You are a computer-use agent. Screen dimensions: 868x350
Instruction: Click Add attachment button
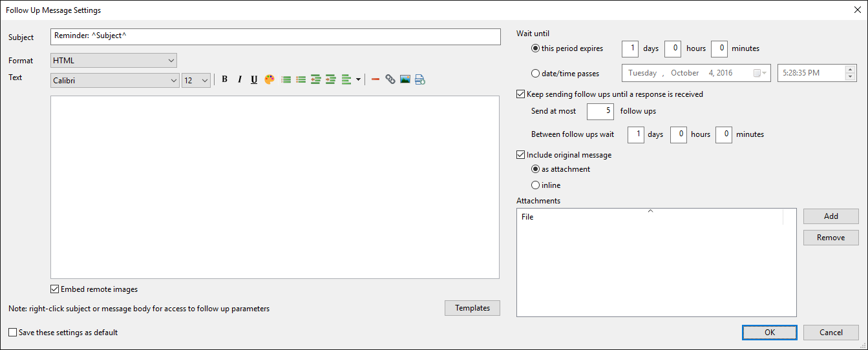(x=831, y=216)
